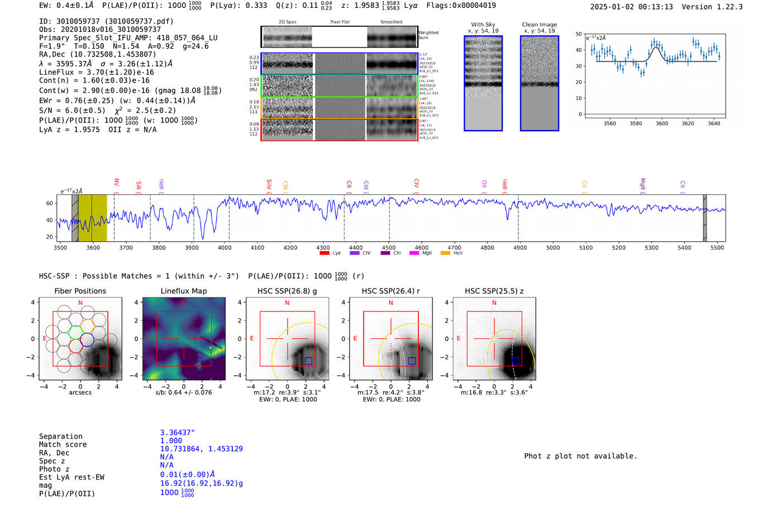782x532 pixels.
Task: Click the P(Lyα): 0.333 header value
Action: click(x=239, y=6)
